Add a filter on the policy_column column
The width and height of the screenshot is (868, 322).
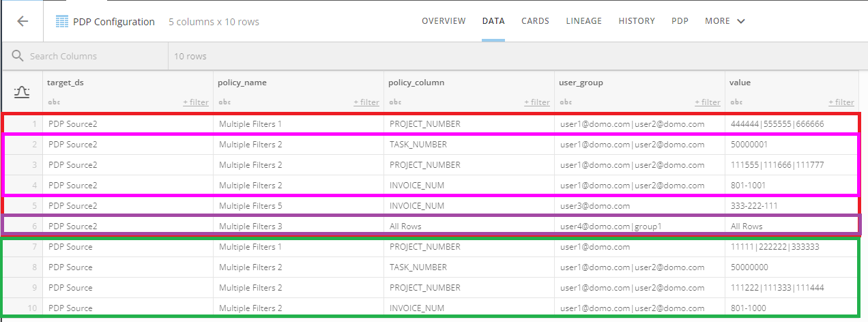coord(536,102)
